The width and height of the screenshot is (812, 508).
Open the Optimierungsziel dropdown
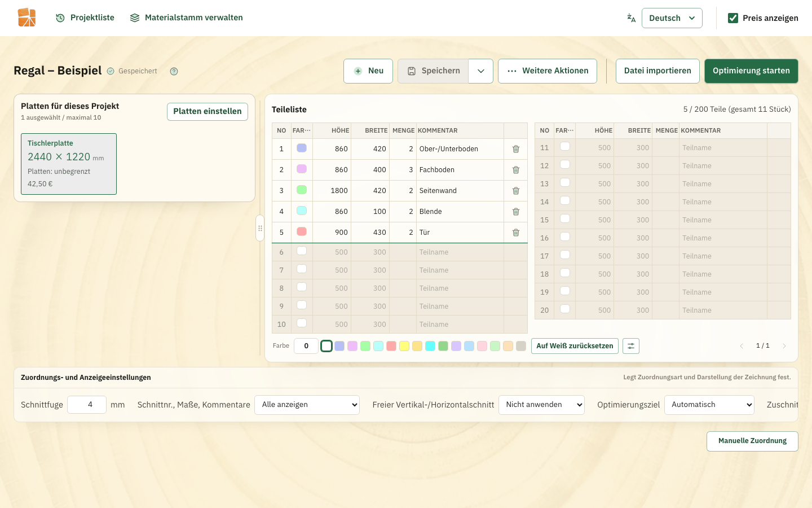(709, 405)
